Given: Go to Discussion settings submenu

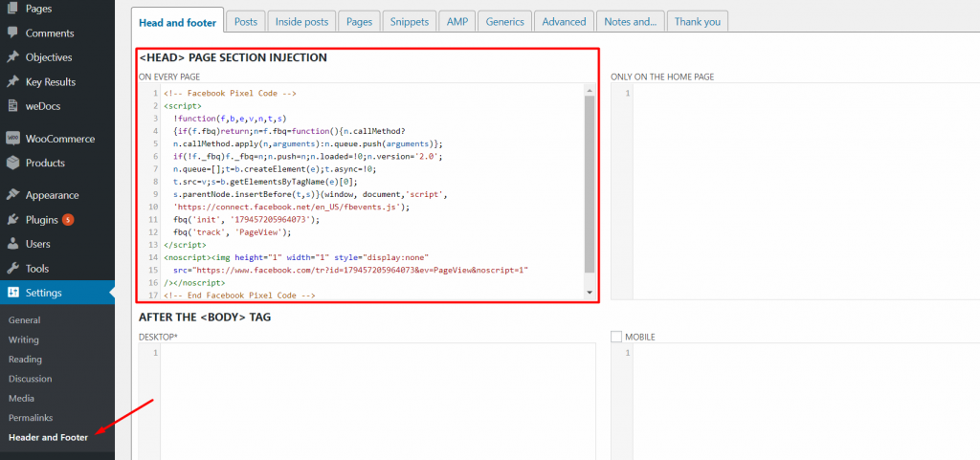Looking at the screenshot, I should 30,379.
